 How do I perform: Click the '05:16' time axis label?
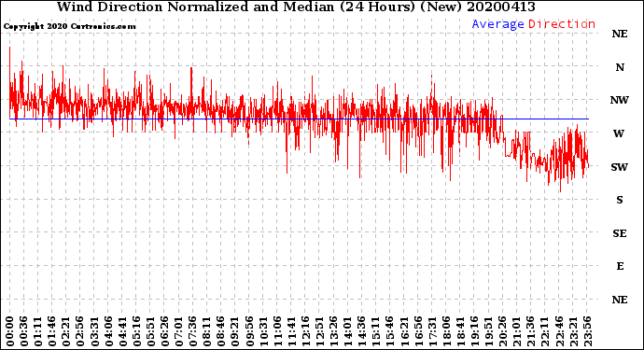[137, 332]
